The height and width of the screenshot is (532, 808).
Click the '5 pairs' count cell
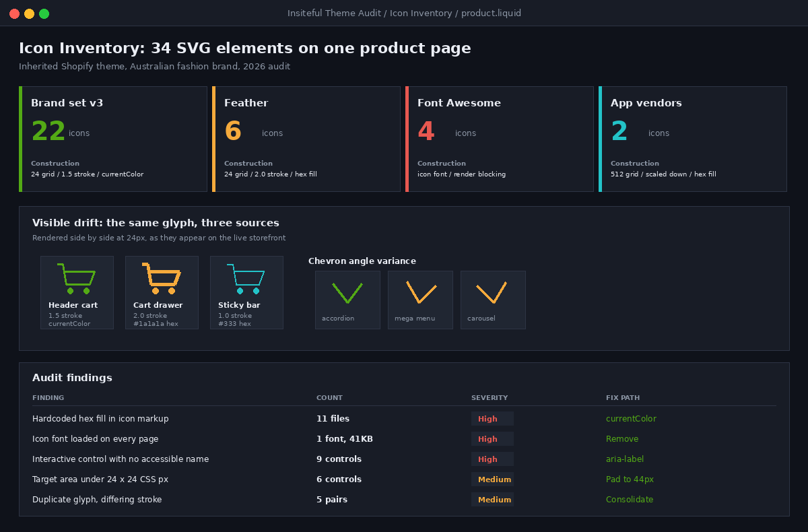332,500
